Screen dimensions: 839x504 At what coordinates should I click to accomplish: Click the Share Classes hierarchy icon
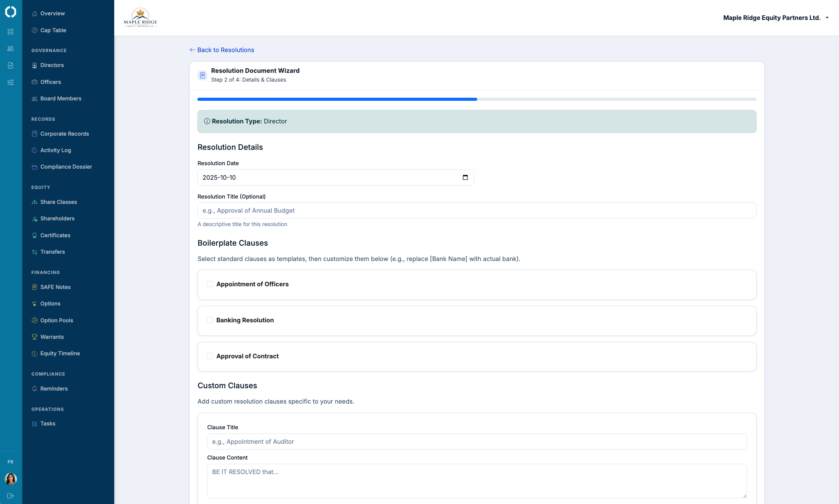pyautogui.click(x=34, y=202)
